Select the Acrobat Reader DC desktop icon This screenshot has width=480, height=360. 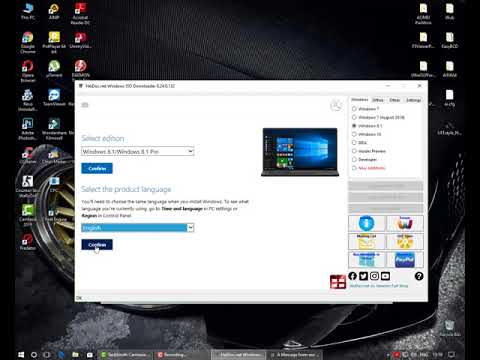(80, 14)
